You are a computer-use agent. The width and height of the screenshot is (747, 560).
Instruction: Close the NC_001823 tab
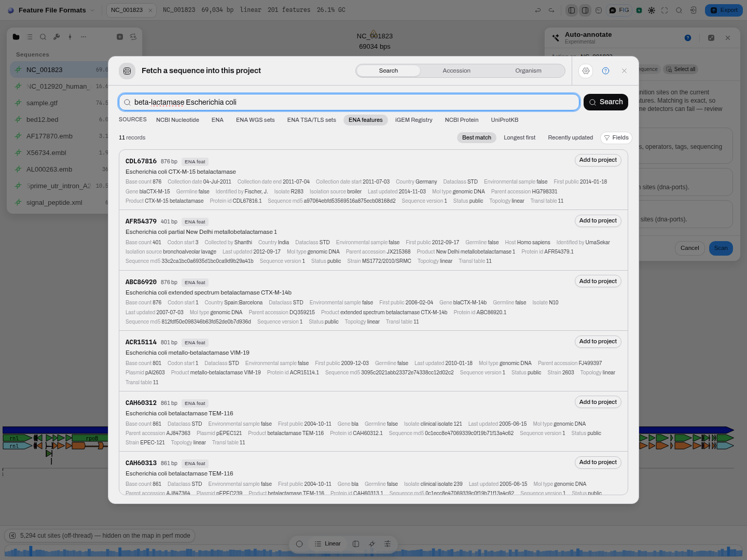click(150, 10)
